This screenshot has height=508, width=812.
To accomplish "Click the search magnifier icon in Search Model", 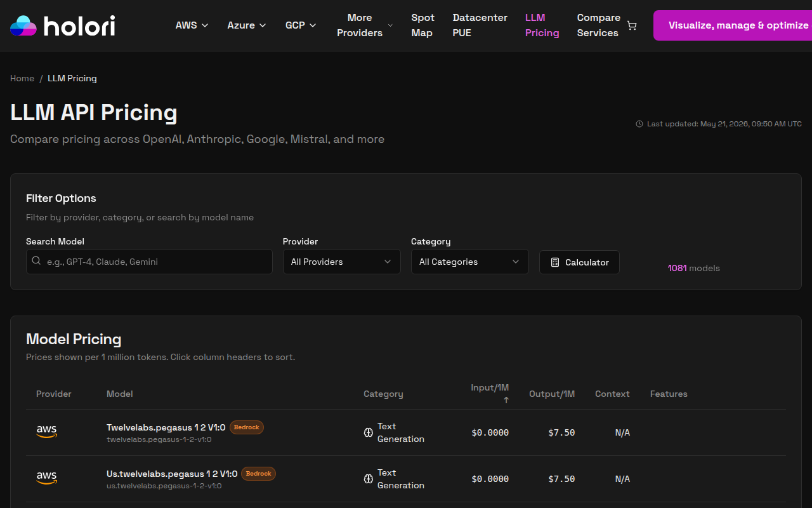I will tap(36, 261).
